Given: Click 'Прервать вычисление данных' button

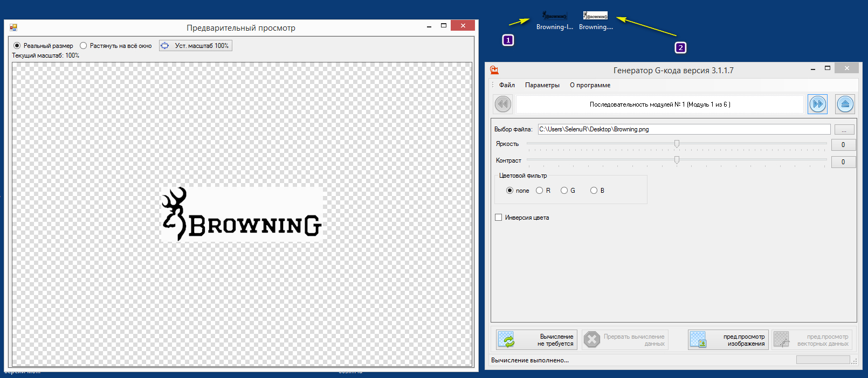Looking at the screenshot, I should [x=625, y=340].
